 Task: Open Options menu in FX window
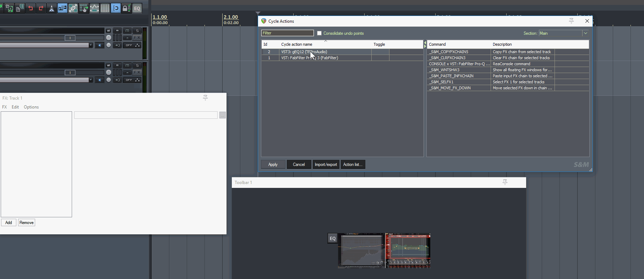[31, 107]
